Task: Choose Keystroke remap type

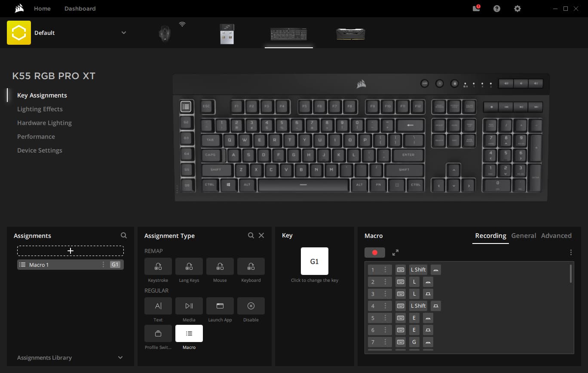Action: (158, 266)
